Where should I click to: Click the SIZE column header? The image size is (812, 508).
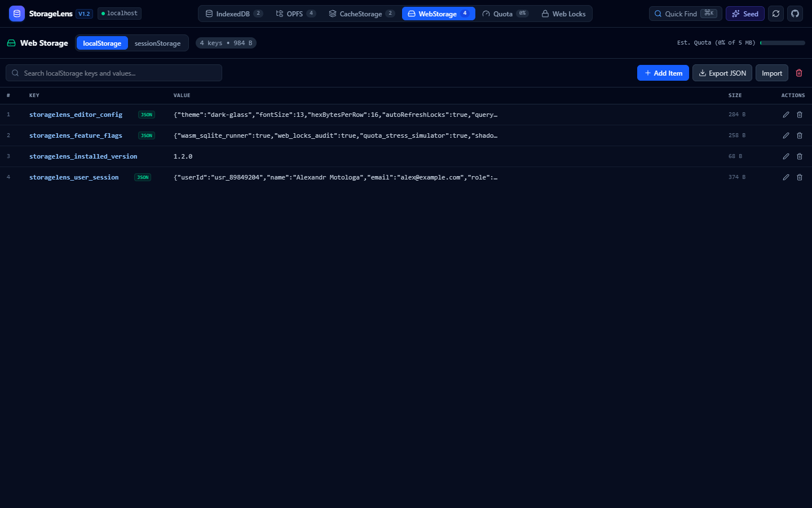[735, 95]
